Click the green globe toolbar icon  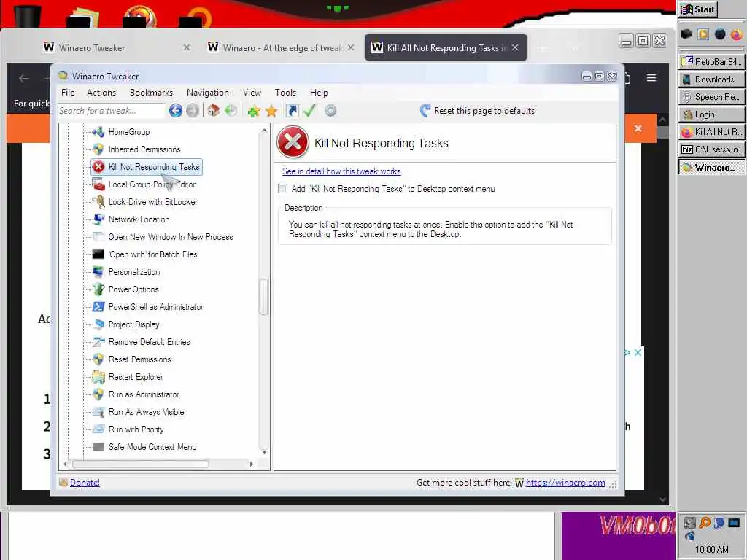click(231, 111)
